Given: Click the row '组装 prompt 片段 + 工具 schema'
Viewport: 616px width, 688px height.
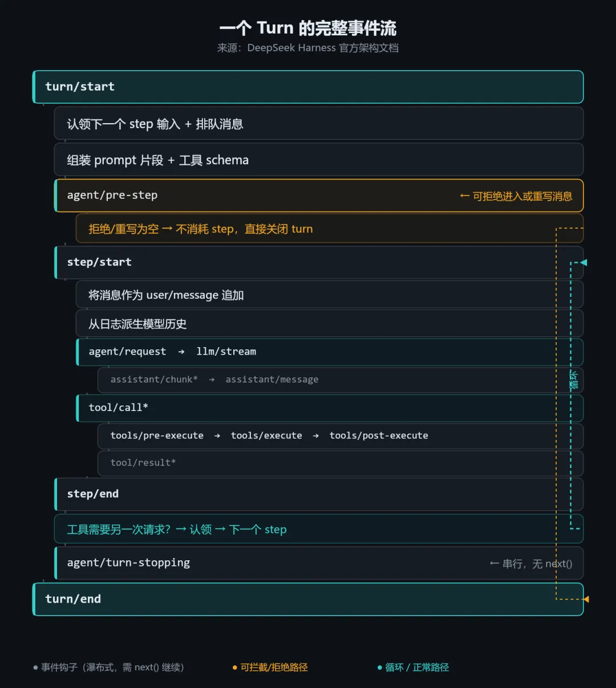Looking at the screenshot, I should [x=319, y=160].
